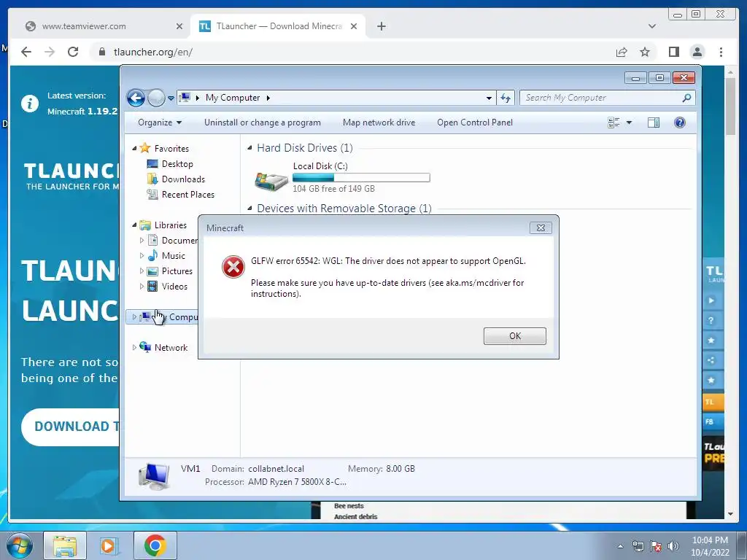The image size is (747, 560).
Task: Toggle the preview pane
Action: [x=654, y=122]
